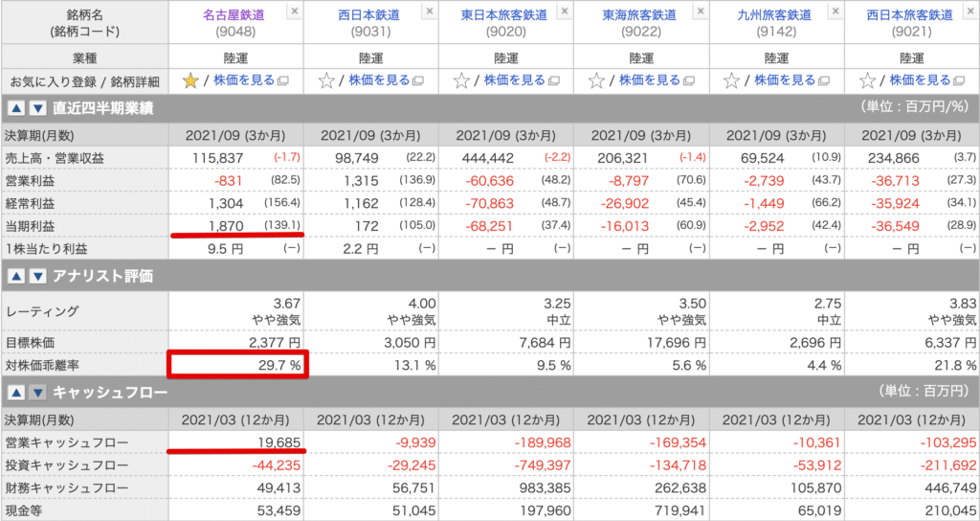Select 西日本鉄道 target price 3,050 円
The image size is (980, 521).
(408, 343)
